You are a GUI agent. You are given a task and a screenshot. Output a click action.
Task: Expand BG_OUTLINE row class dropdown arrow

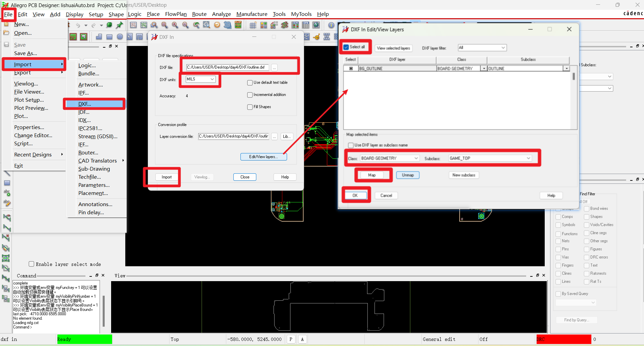(x=484, y=69)
